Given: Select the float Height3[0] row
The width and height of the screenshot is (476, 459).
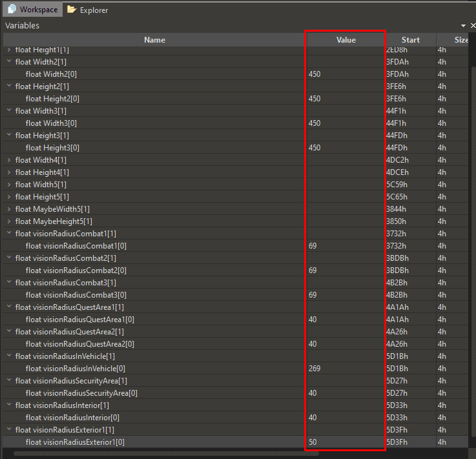Looking at the screenshot, I should click(x=235, y=148).
